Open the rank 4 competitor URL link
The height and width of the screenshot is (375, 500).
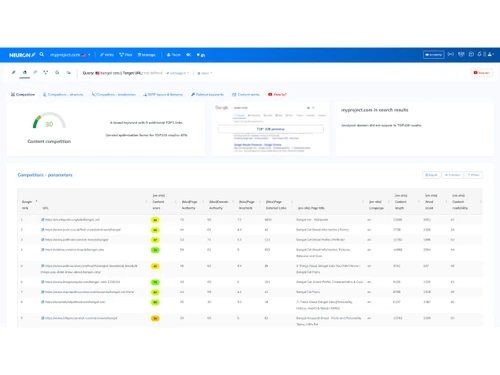coord(74,250)
